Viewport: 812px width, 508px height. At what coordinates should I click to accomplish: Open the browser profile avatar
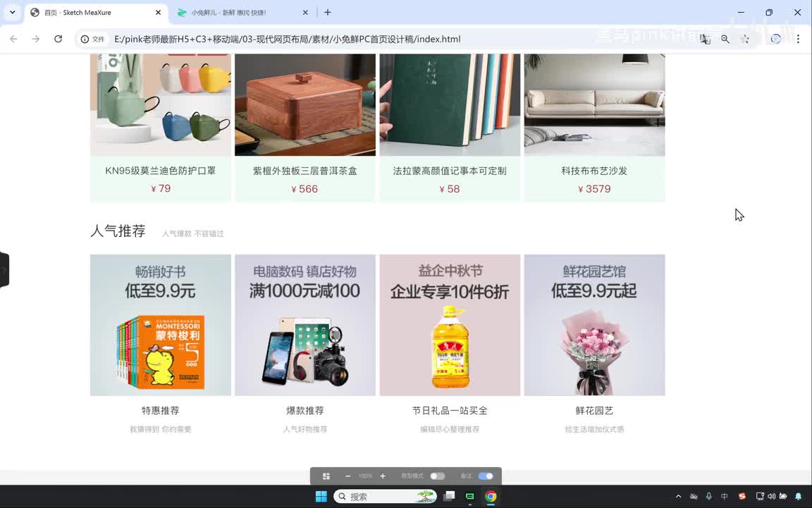tap(775, 39)
